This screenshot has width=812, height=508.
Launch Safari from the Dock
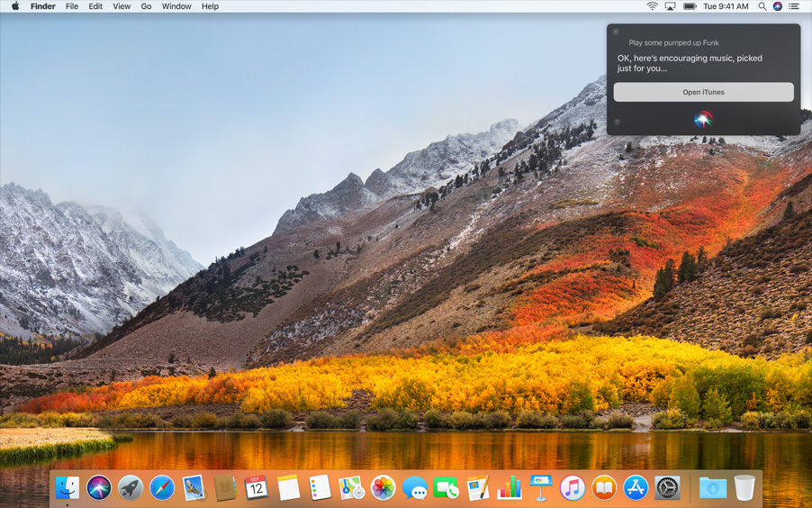(x=162, y=488)
